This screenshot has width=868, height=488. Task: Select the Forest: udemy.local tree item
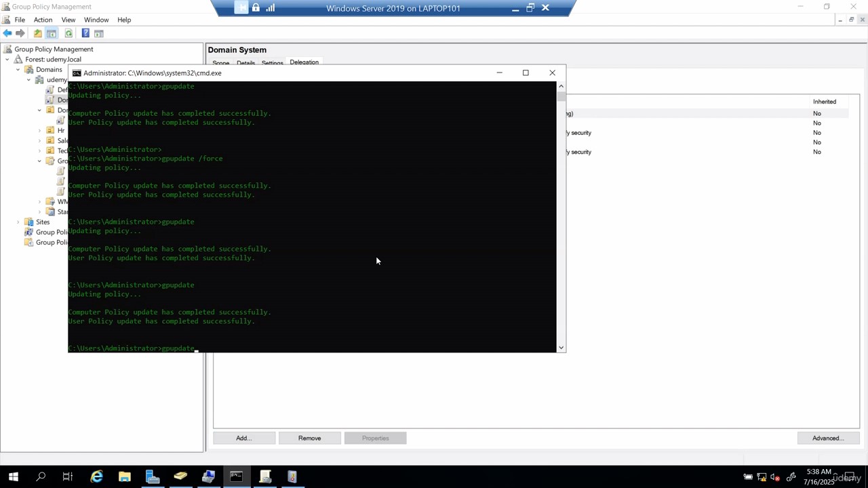[x=53, y=59]
